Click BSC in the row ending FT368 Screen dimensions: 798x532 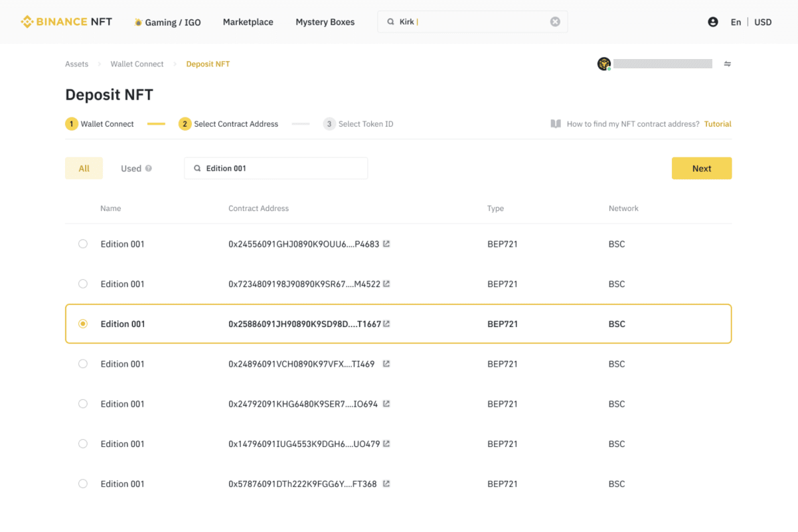(x=617, y=484)
